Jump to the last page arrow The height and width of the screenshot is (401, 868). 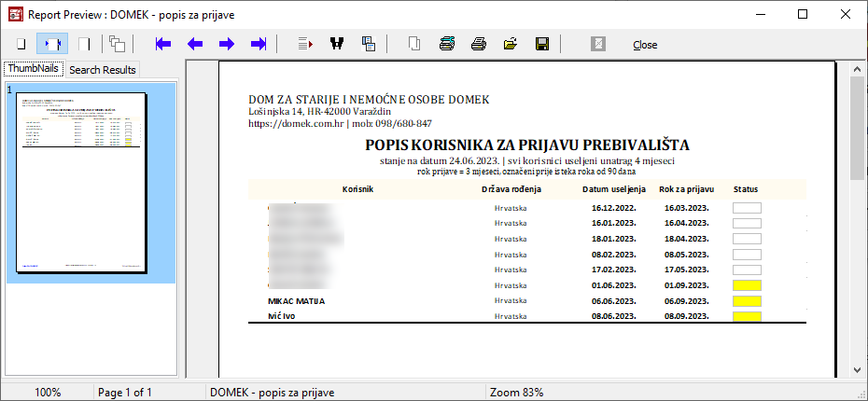(259, 44)
